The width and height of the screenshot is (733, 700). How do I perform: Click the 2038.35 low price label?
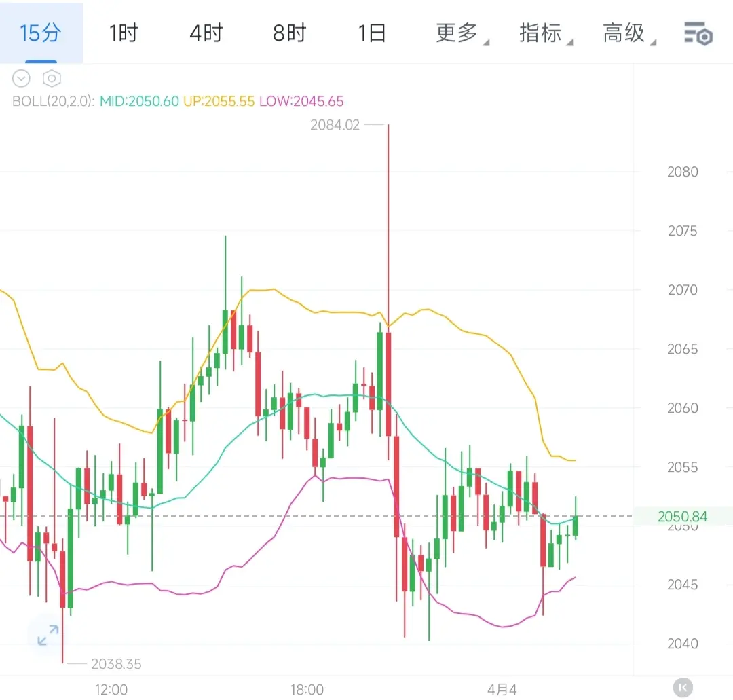click(x=116, y=664)
